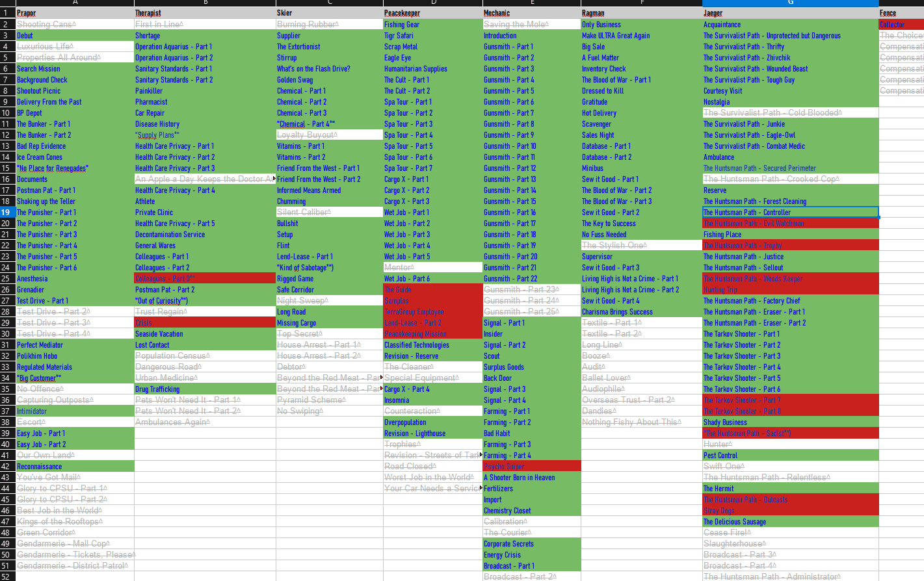This screenshot has height=581, width=924.
Task: Select the Anesthesia cell
Action: (x=75, y=279)
